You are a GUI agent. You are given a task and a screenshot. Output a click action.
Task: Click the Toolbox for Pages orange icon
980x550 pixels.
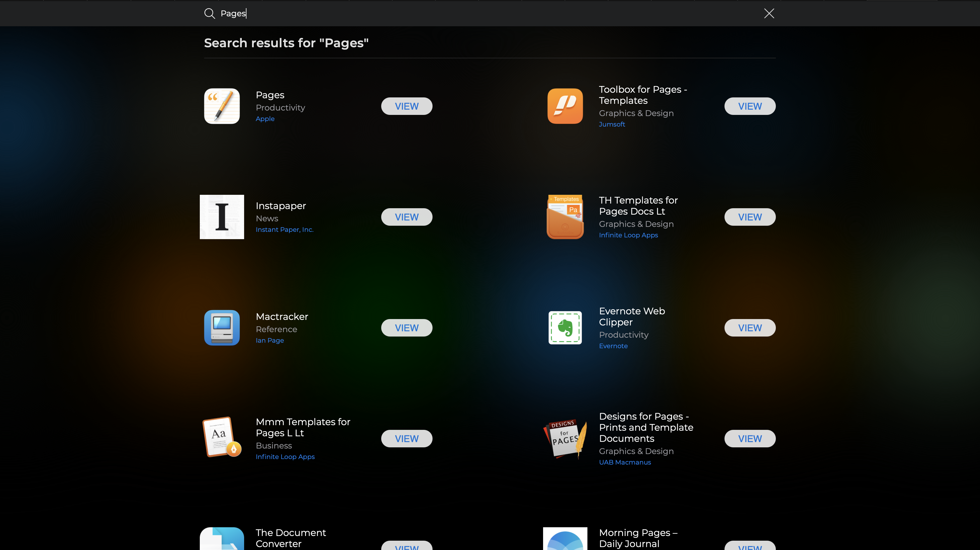pos(565,106)
